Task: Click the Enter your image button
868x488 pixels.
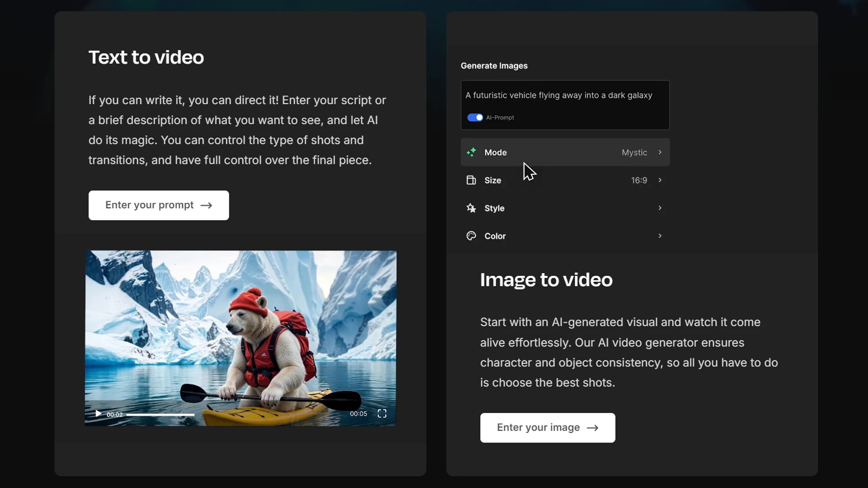Action: coord(547,427)
